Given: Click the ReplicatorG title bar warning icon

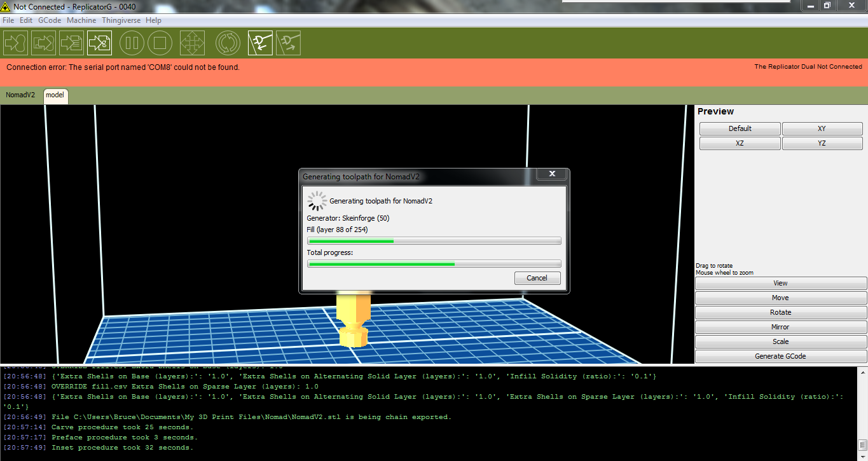Looking at the screenshot, I should 6,6.
